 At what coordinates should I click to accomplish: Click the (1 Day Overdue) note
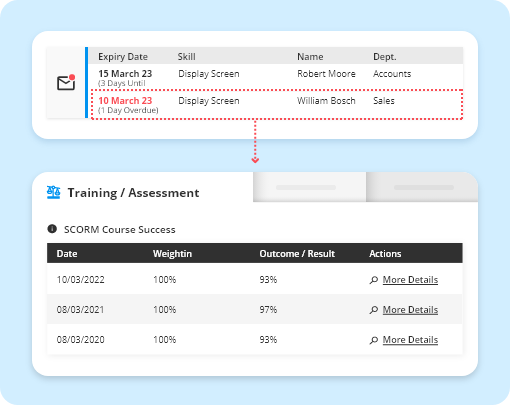pyautogui.click(x=128, y=110)
